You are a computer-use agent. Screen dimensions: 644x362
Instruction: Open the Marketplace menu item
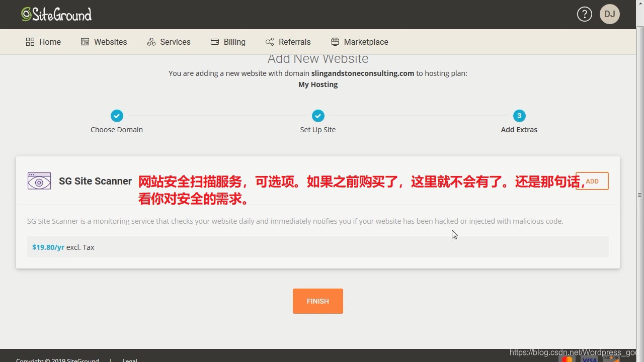click(360, 42)
